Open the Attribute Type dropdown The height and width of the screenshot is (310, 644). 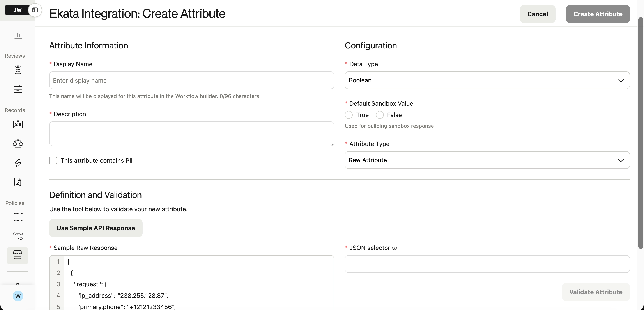pos(487,160)
